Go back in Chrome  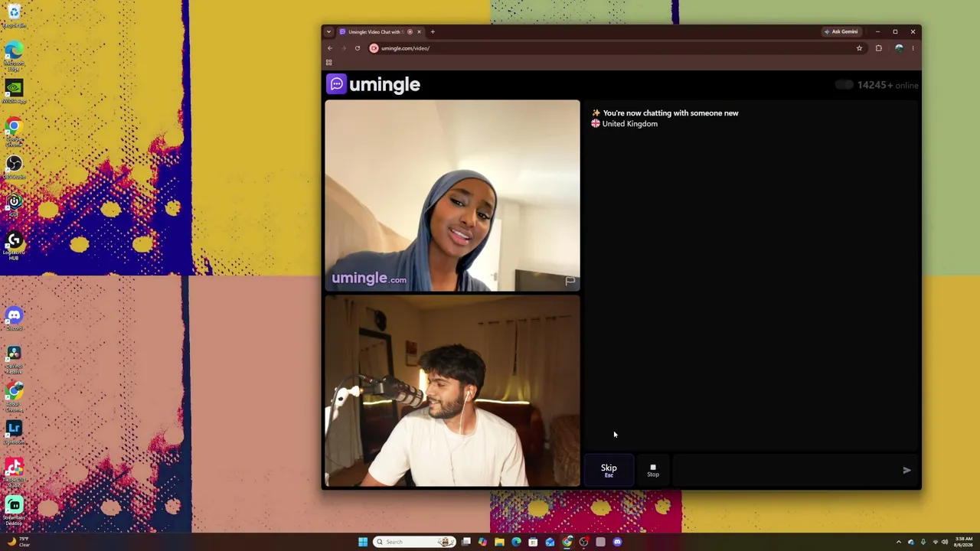[330, 48]
